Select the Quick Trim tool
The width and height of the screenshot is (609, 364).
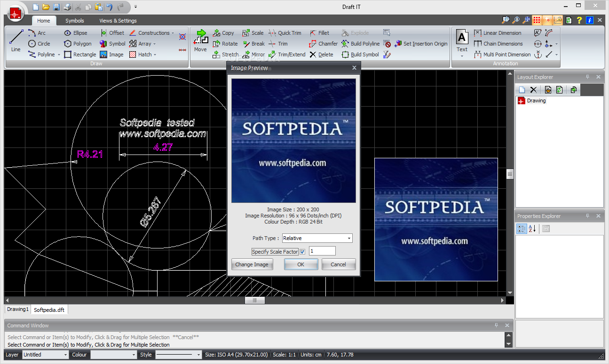point(285,33)
